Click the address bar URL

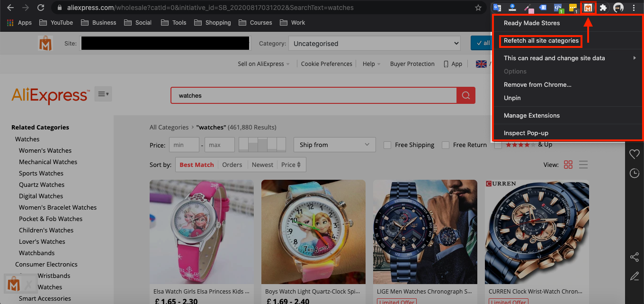tap(211, 8)
